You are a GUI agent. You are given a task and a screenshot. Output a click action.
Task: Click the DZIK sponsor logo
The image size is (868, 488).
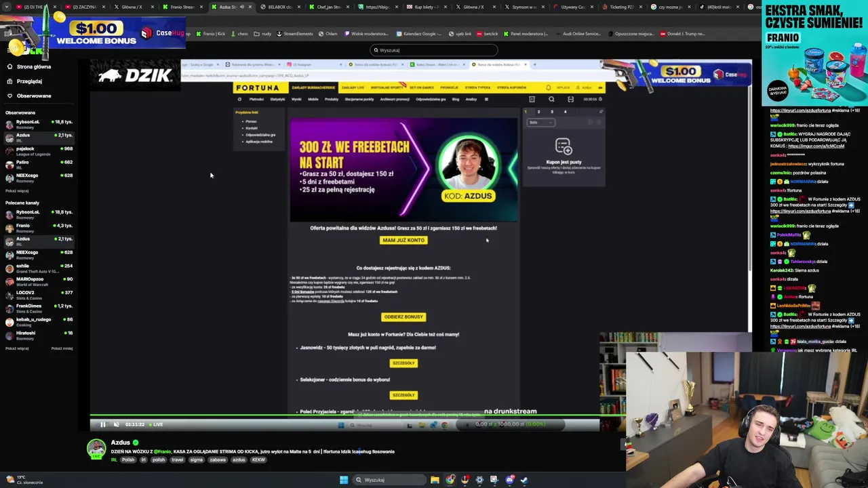135,75
